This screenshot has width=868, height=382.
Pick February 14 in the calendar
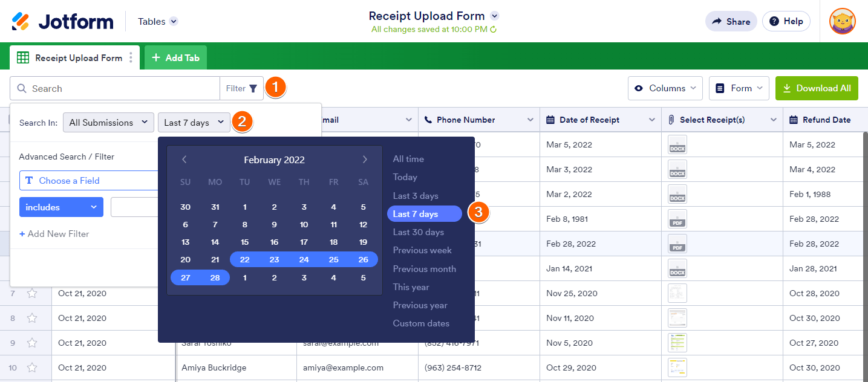pyautogui.click(x=215, y=242)
